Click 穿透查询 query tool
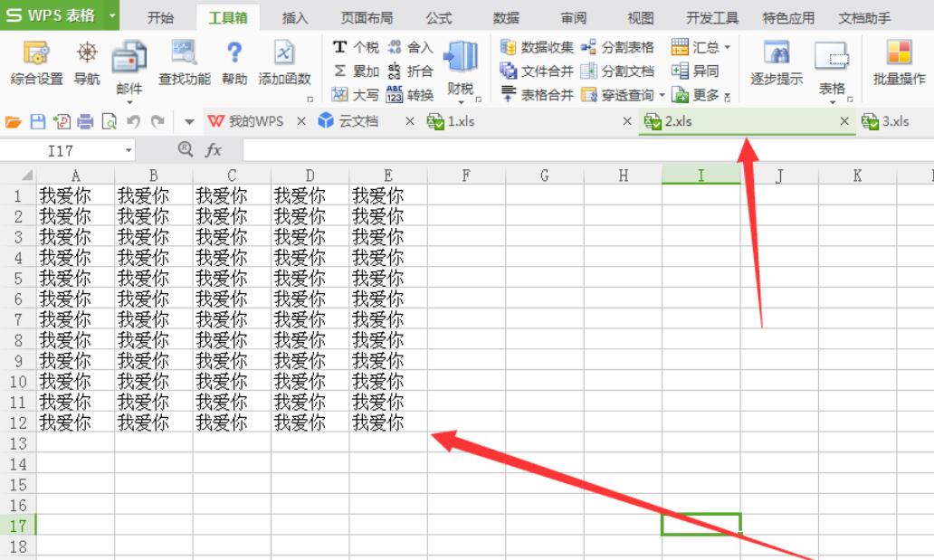This screenshot has height=560, width=934. coord(617,95)
